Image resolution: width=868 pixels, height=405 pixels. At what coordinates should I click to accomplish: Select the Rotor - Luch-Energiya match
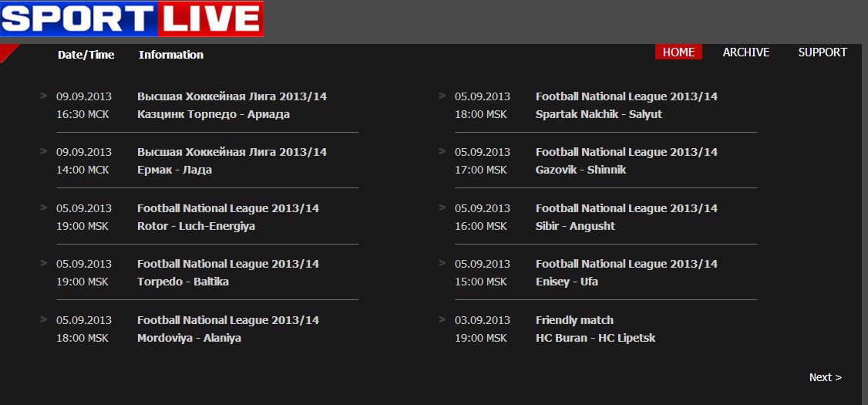click(196, 226)
